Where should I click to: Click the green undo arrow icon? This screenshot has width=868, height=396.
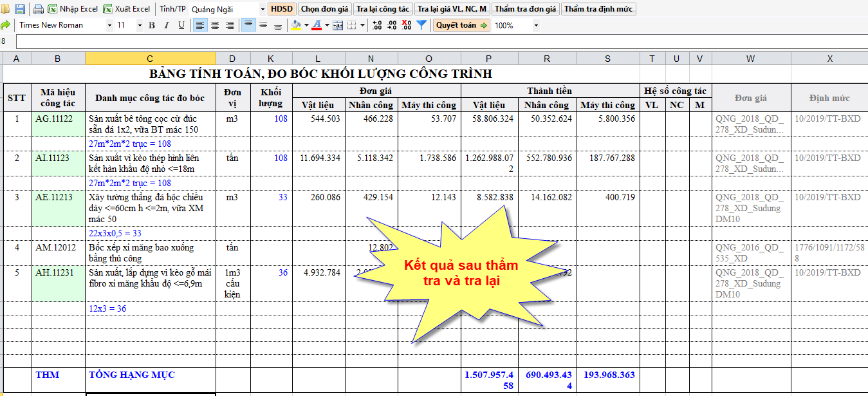click(x=5, y=24)
